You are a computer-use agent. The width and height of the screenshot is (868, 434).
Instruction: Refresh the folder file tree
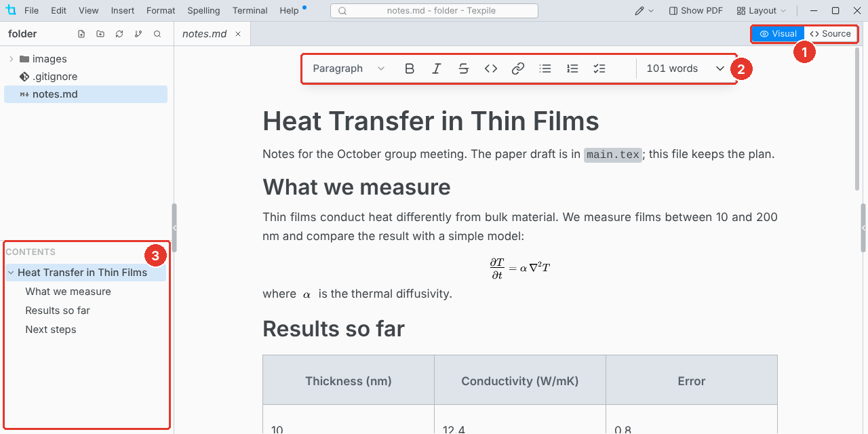pyautogui.click(x=119, y=34)
